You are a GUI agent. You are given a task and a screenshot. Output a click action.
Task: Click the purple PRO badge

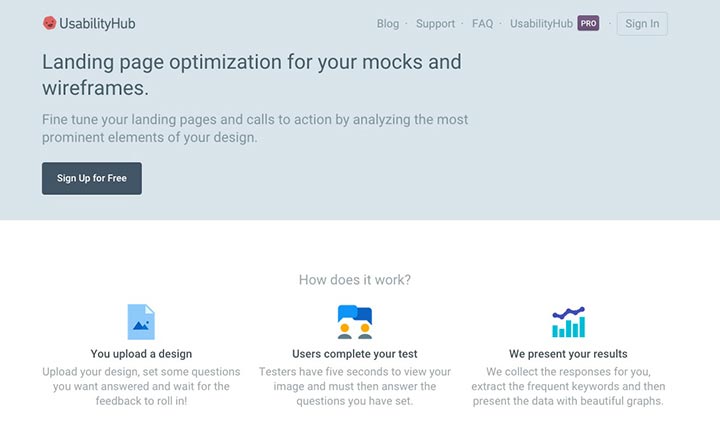coord(588,23)
